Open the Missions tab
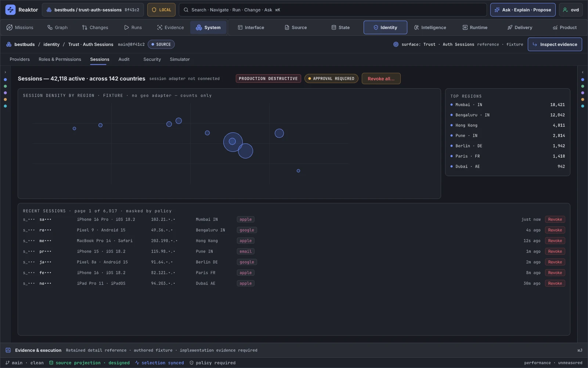This screenshot has width=588, height=368. [x=20, y=28]
